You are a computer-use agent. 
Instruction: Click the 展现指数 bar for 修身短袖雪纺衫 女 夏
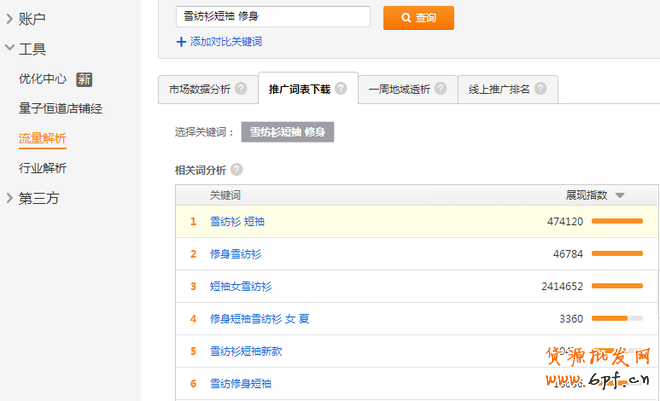pos(617,319)
